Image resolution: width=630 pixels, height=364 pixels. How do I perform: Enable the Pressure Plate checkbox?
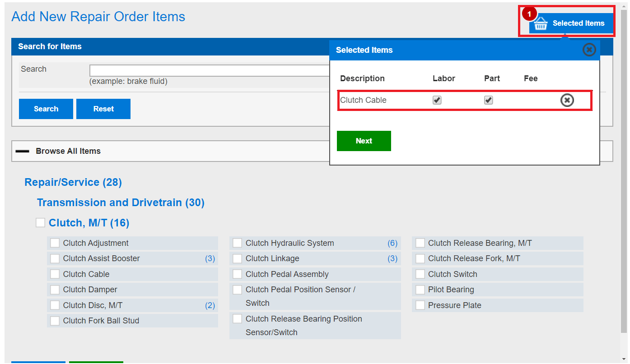click(420, 305)
